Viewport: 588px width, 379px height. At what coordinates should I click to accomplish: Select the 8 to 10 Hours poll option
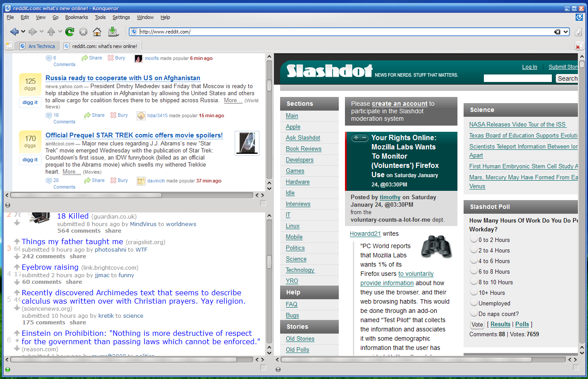click(474, 282)
